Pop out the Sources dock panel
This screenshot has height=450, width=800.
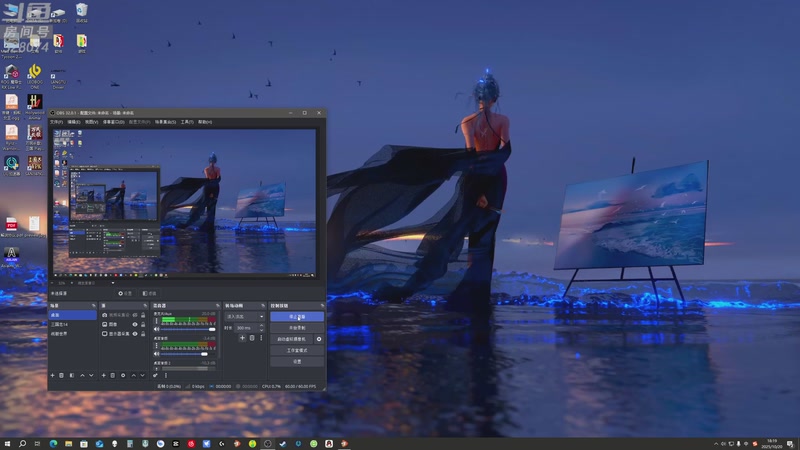click(x=144, y=306)
